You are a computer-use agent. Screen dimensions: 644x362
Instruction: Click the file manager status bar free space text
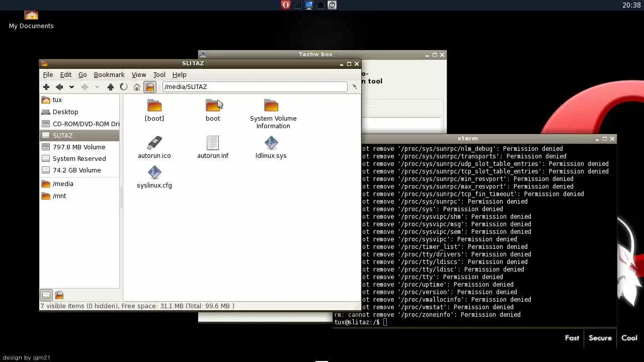(137, 306)
